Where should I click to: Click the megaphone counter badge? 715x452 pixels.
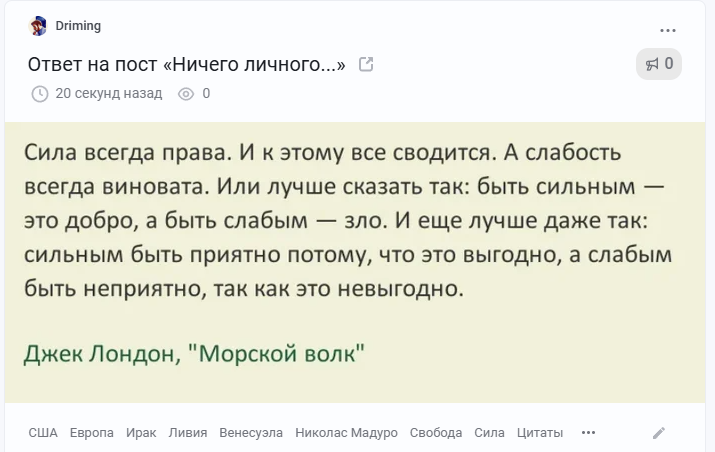point(659,65)
